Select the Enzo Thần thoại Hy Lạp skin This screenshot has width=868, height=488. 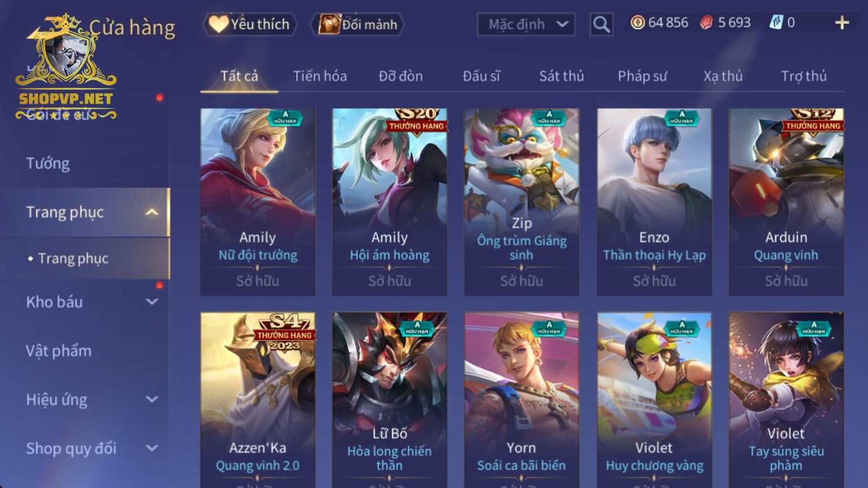tap(654, 202)
